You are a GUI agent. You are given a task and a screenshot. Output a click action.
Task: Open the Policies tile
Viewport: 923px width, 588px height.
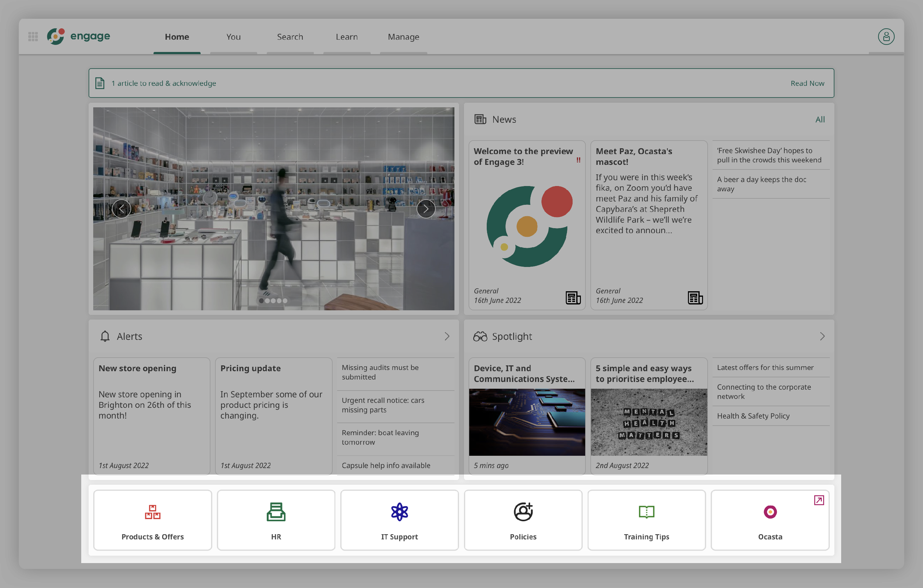[523, 520]
